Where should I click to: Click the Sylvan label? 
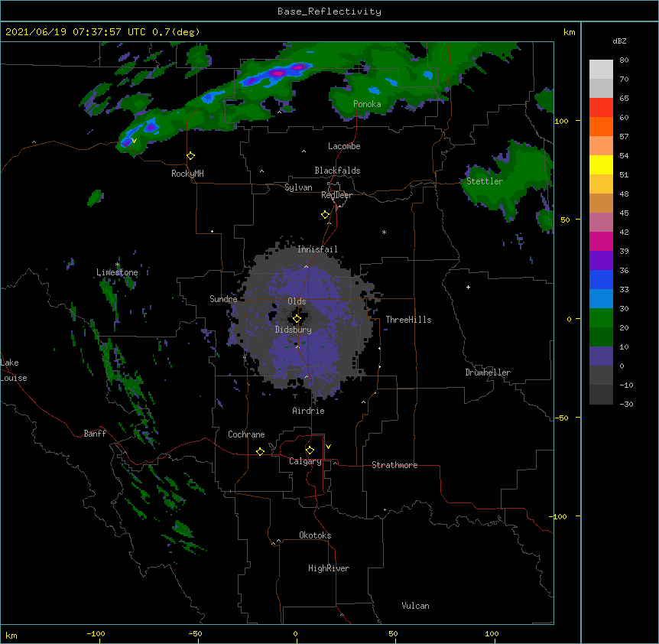point(298,187)
